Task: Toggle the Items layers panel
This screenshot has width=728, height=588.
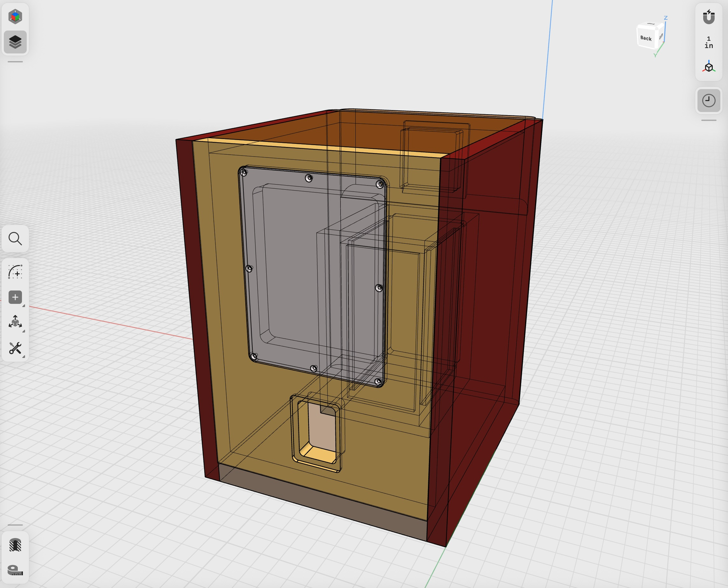Action: pyautogui.click(x=15, y=42)
